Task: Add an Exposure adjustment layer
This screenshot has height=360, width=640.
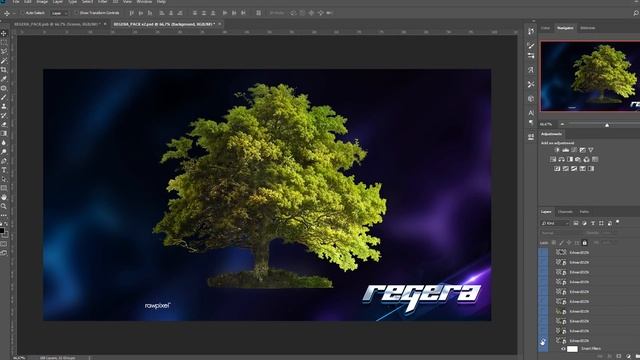Action: coord(582,150)
